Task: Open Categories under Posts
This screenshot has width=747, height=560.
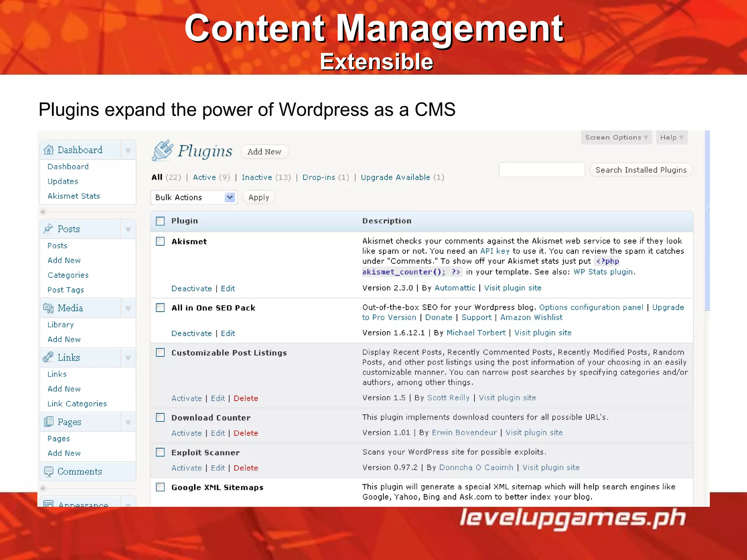Action: (x=68, y=275)
